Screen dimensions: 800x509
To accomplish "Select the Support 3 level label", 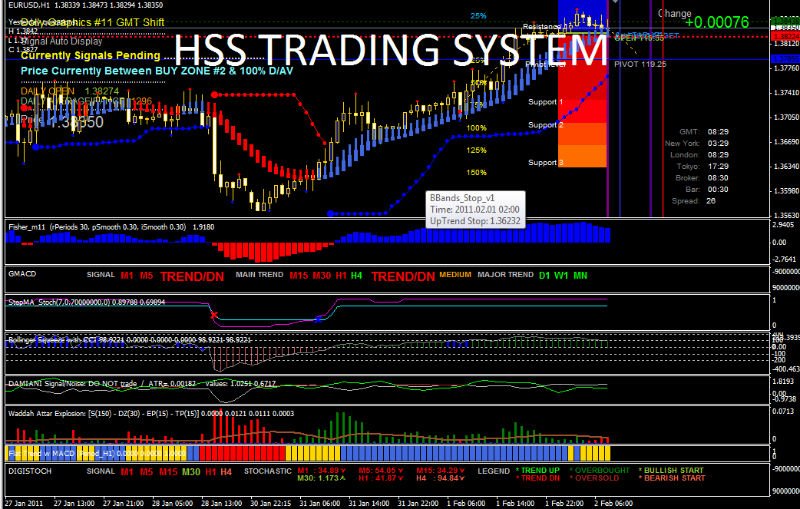I will click(545, 163).
